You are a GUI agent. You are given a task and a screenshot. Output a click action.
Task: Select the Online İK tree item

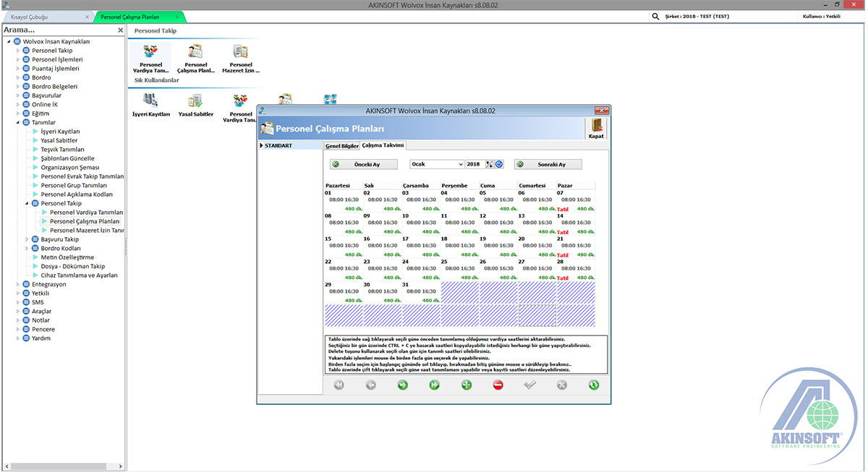tap(45, 105)
